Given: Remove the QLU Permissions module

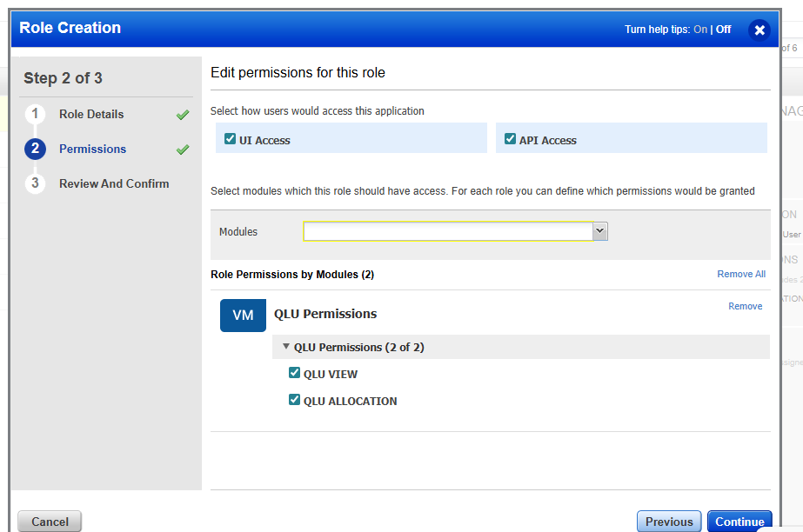Looking at the screenshot, I should click(745, 306).
